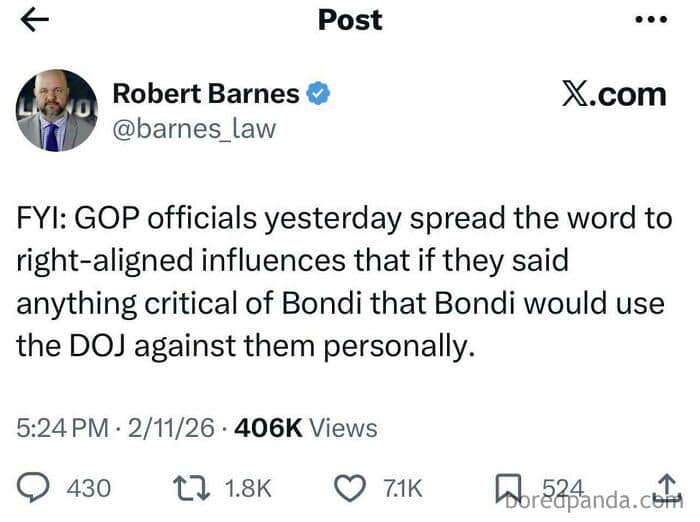The height and width of the screenshot is (522, 700).
Task: Click the Robert Barnes display name
Action: 205,94
